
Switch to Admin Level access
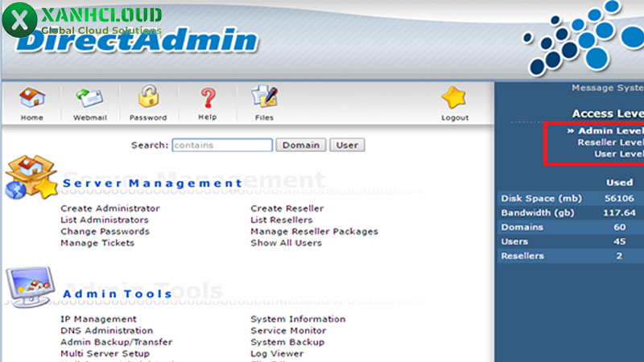tap(611, 130)
